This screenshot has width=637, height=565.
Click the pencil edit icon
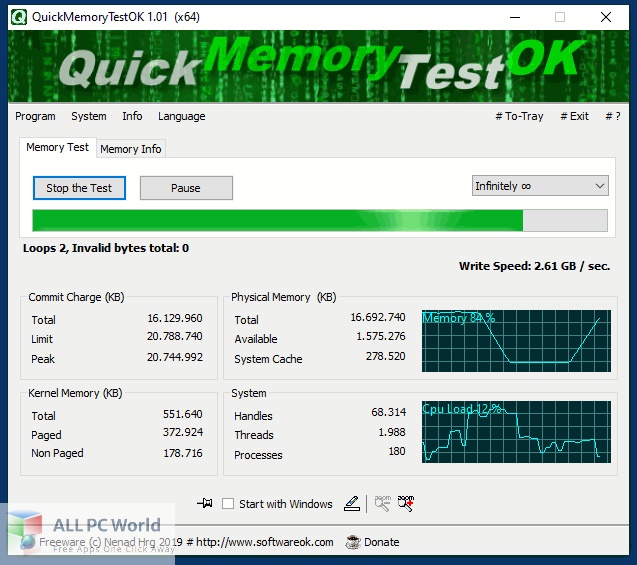352,504
